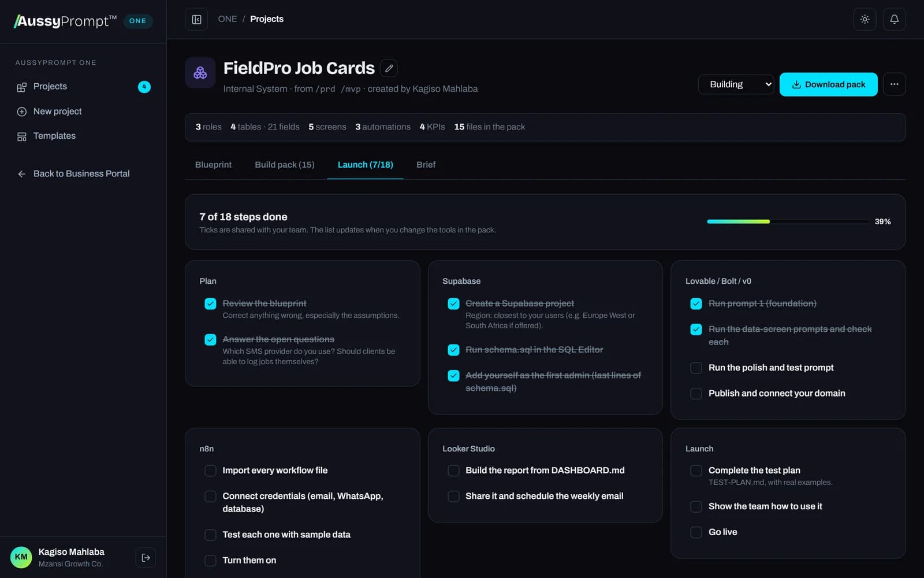Click ONE in the breadcrumb

click(x=228, y=19)
